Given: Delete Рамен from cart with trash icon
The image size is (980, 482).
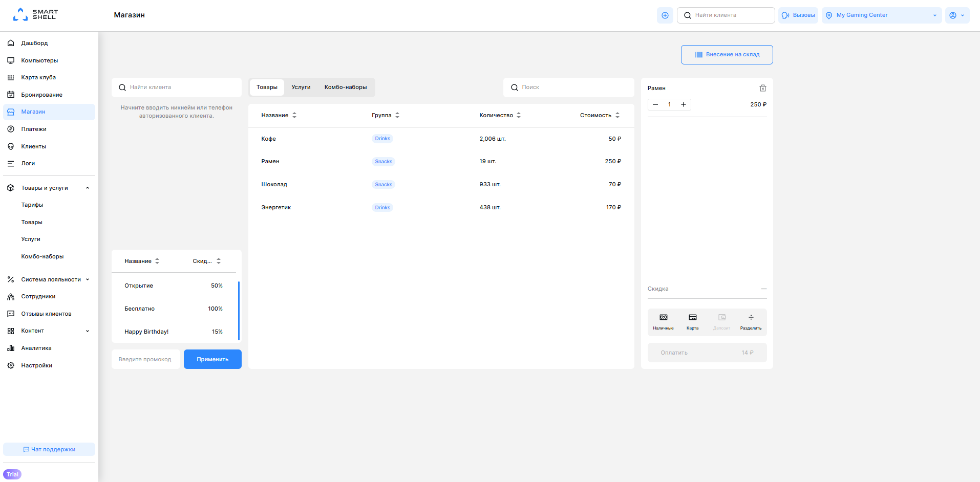Looking at the screenshot, I should (x=763, y=88).
